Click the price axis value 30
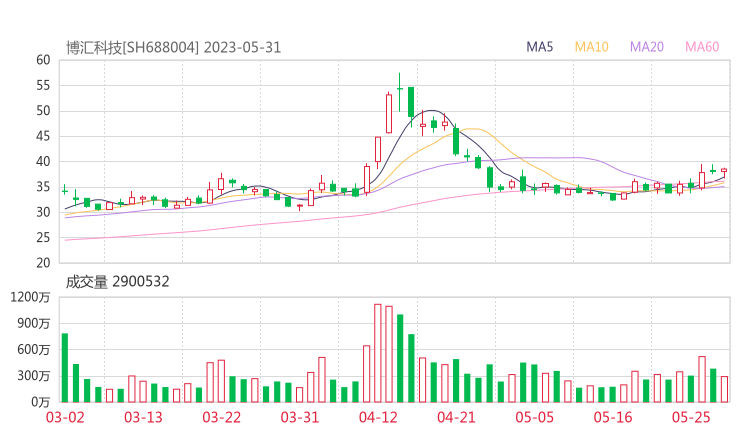Screen dimensions: 740x440 [43, 212]
